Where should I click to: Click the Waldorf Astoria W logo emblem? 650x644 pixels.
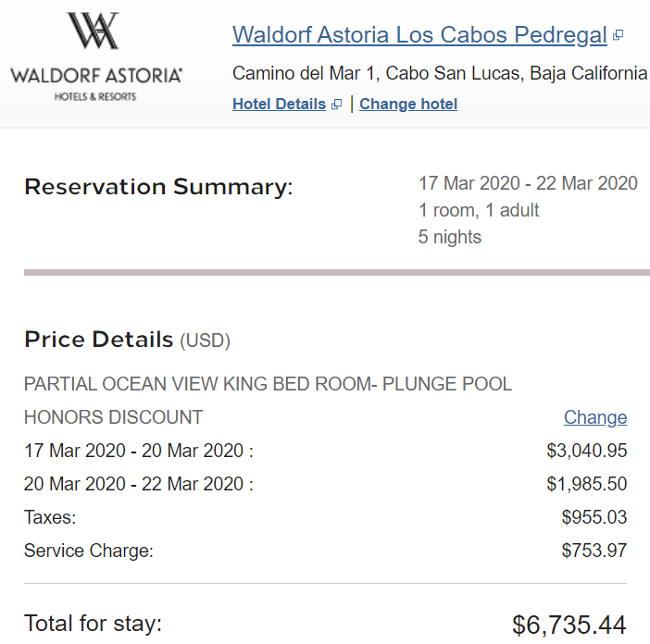pos(94,31)
